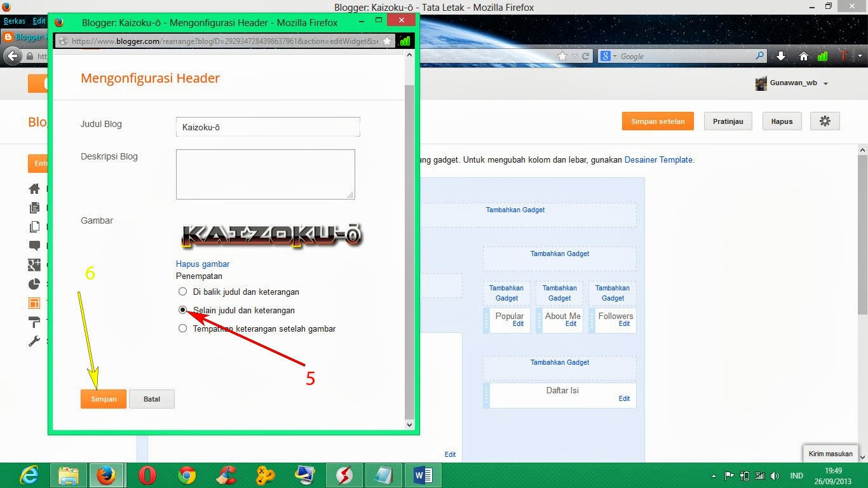
Task: Click the Simpan button in the dialog
Action: 103,398
